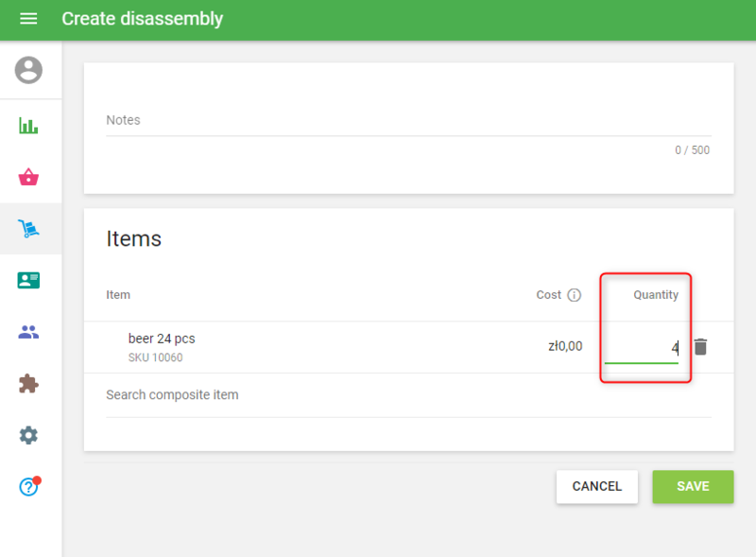Select the Inventory management cart icon
This screenshot has height=557, width=756.
click(x=29, y=229)
